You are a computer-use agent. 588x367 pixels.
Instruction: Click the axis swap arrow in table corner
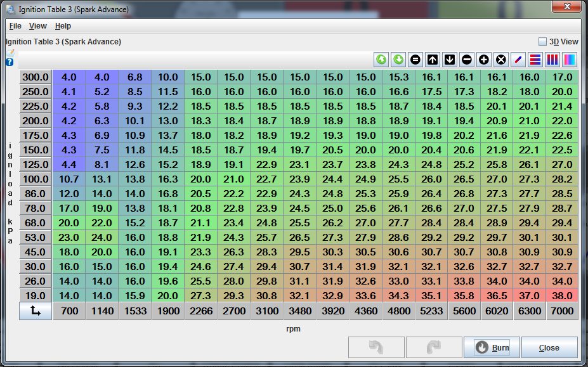35,311
